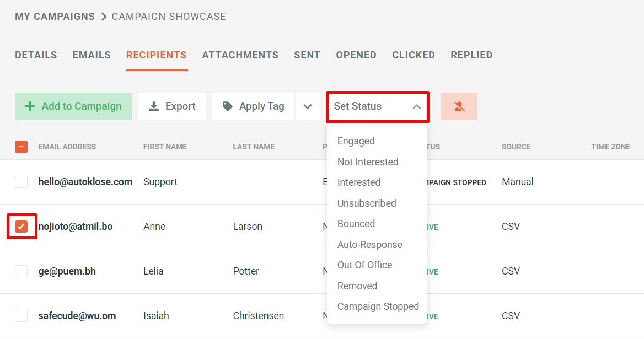This screenshot has width=644, height=339.
Task: Click the Apply Tag button
Action: coord(254,107)
